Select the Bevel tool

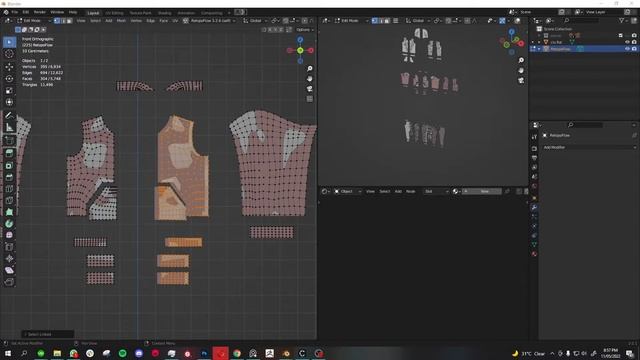(9, 177)
